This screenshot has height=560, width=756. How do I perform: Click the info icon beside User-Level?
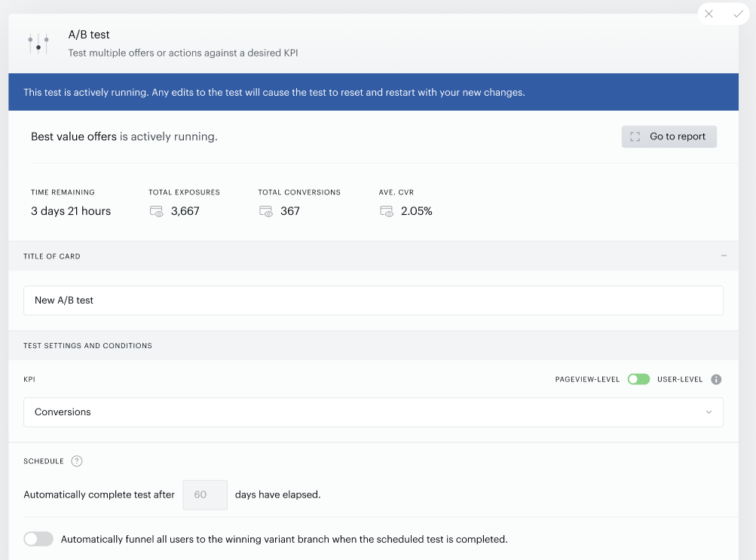click(716, 379)
